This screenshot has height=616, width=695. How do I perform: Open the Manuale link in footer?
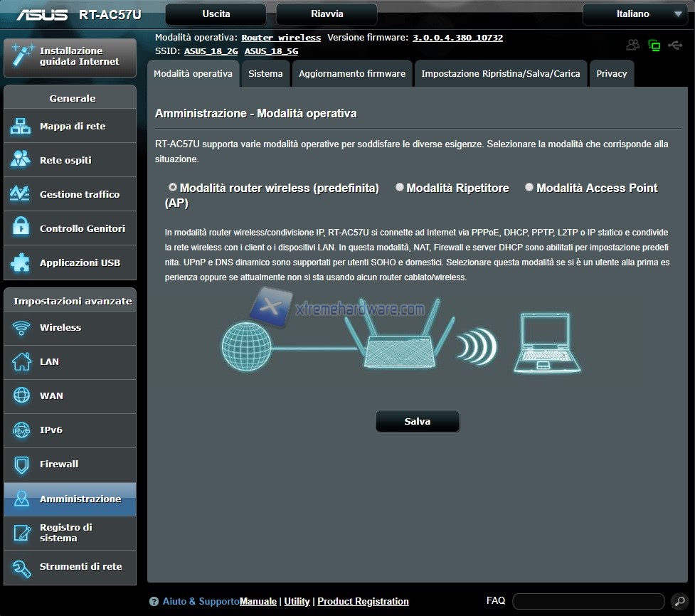coord(258,602)
